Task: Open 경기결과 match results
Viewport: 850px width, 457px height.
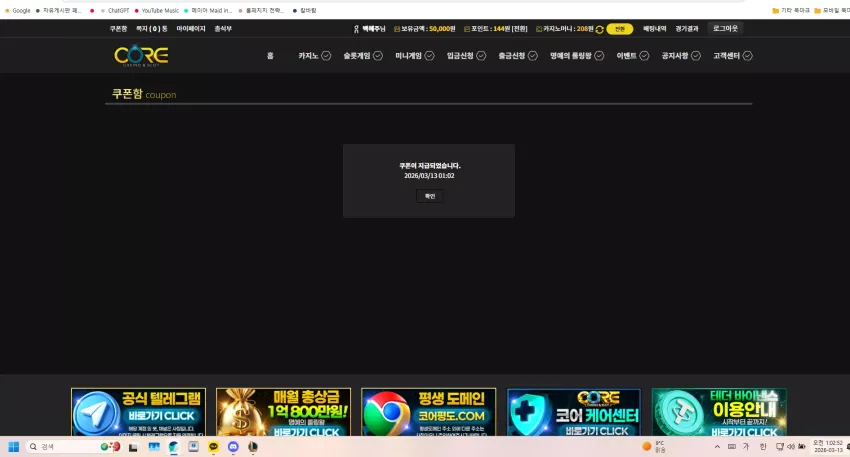Action: [687, 29]
